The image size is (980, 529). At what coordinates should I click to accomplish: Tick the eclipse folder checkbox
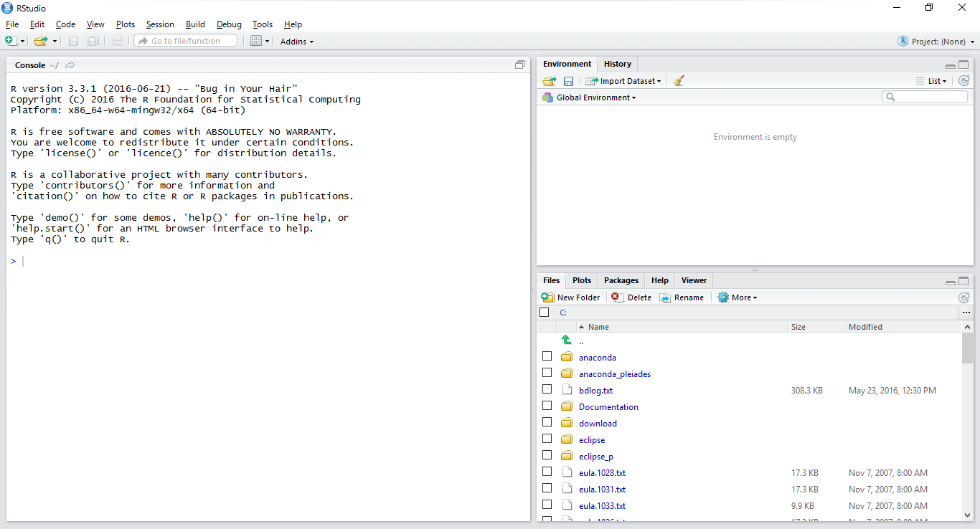tap(547, 439)
